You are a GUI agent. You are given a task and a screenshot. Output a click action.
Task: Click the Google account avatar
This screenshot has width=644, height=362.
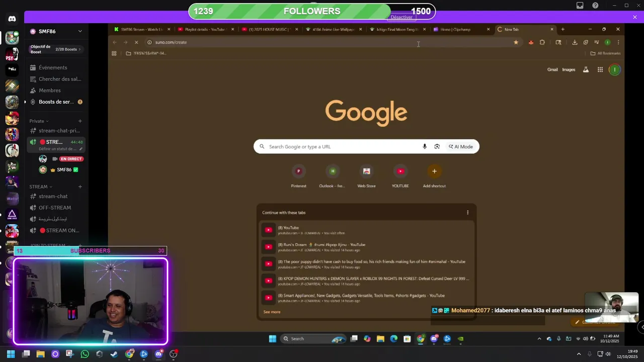[x=614, y=70]
